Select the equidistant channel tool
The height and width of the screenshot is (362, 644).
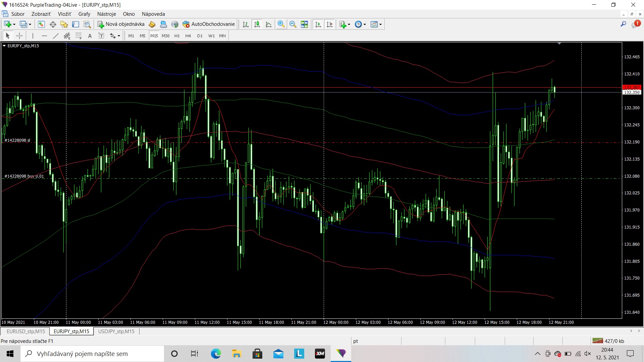[x=67, y=36]
